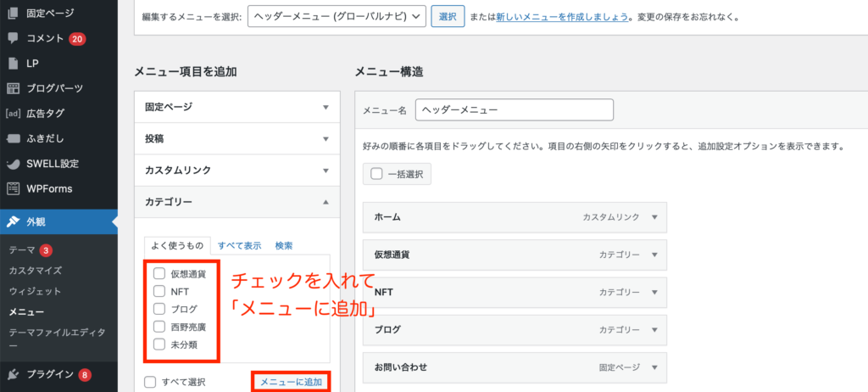Tick the 一括選択 checkbox
This screenshot has width=868, height=392.
[x=376, y=174]
